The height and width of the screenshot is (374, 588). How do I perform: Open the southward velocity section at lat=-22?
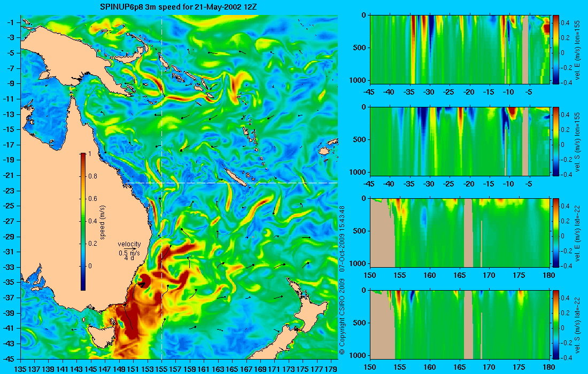coord(460,324)
